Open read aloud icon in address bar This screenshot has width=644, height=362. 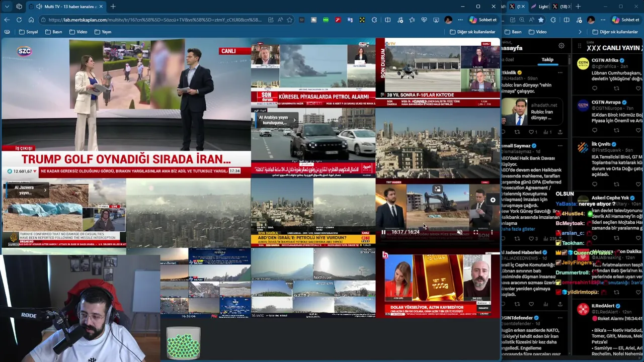(280, 20)
